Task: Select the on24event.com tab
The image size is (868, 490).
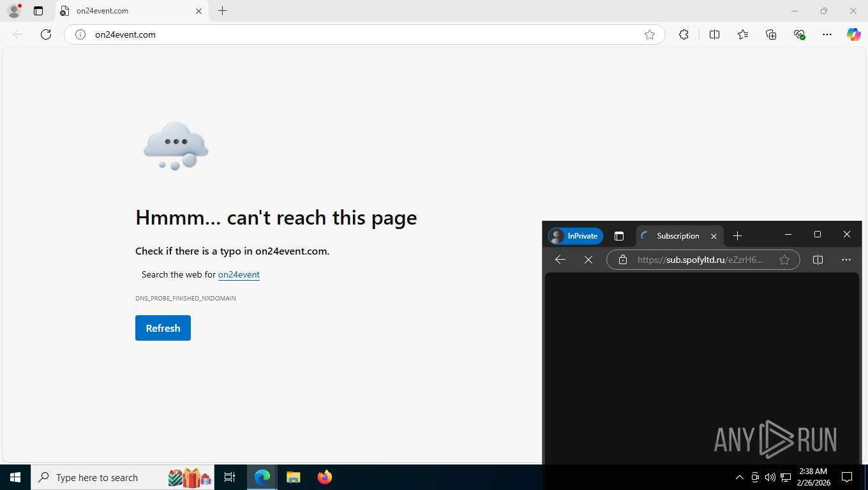Action: click(x=131, y=11)
